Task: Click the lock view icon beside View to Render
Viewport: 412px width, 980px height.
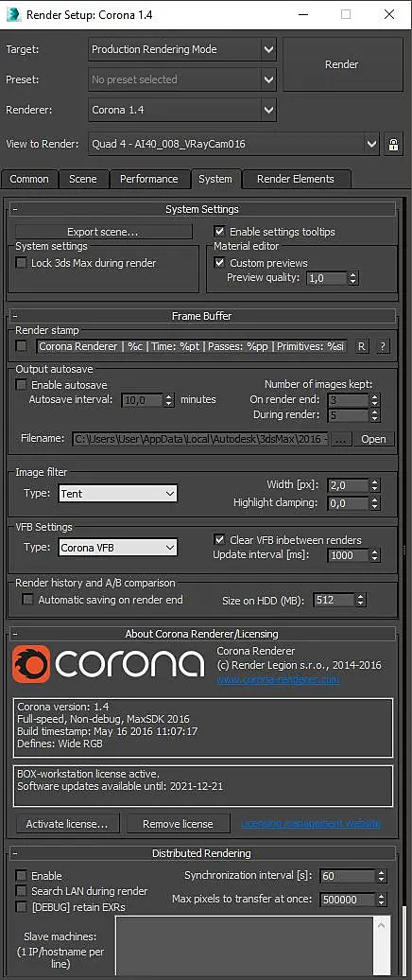Action: (393, 145)
